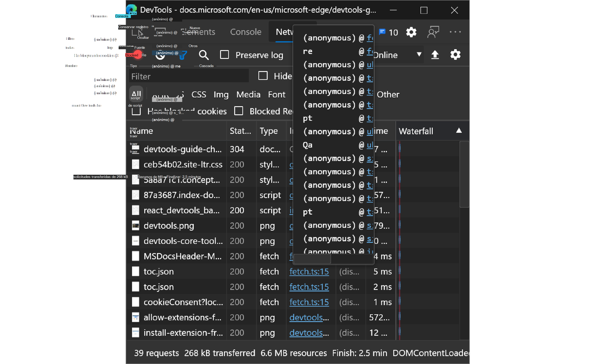Click the link in the Qa stack frame
595x364 pixels.
(x=370, y=145)
